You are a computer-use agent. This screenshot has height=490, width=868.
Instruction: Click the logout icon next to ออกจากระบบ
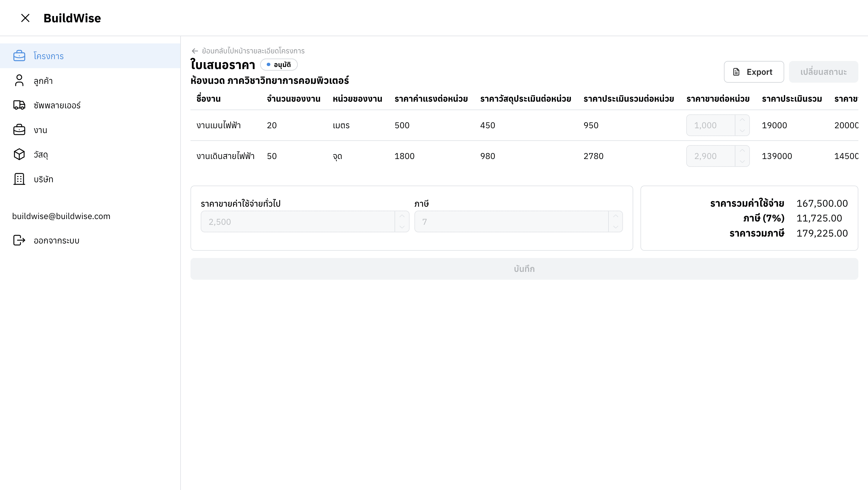tap(19, 240)
